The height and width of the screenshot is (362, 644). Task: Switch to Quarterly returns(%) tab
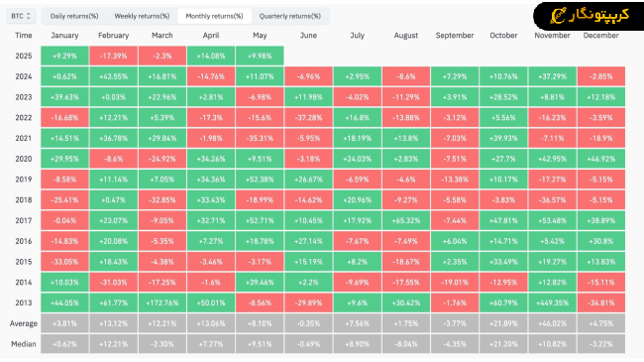coord(290,16)
